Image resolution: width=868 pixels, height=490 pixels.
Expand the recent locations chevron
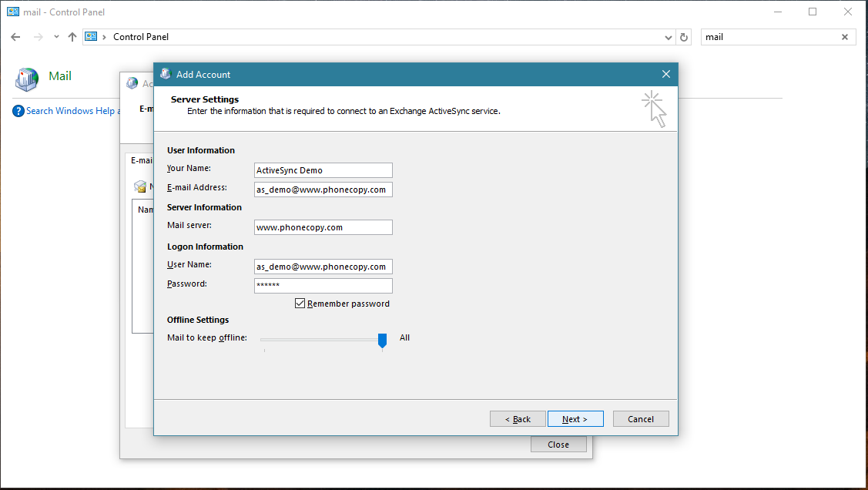56,37
